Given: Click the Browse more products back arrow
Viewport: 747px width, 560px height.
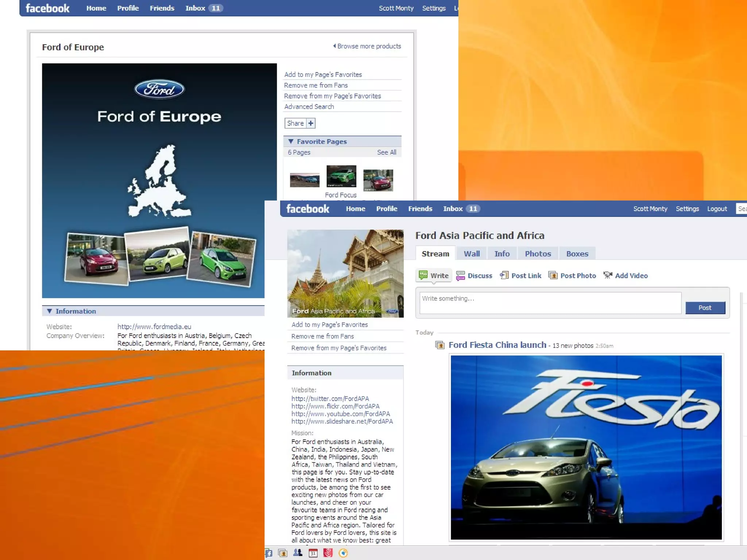Looking at the screenshot, I should click(x=334, y=46).
